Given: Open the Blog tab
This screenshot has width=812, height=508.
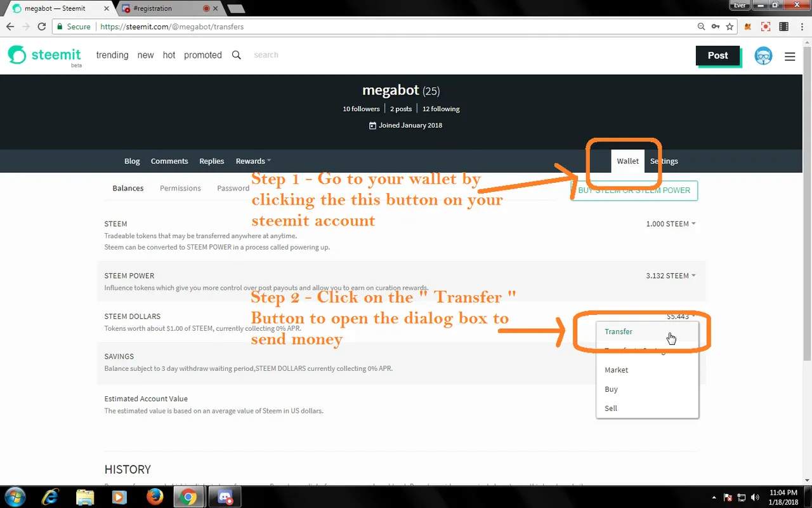Looking at the screenshot, I should [132, 161].
